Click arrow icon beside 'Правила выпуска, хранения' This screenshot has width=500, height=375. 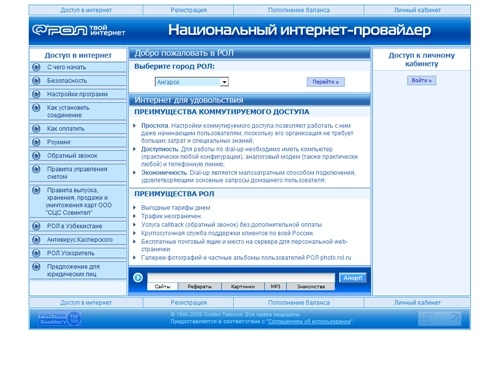click(36, 190)
